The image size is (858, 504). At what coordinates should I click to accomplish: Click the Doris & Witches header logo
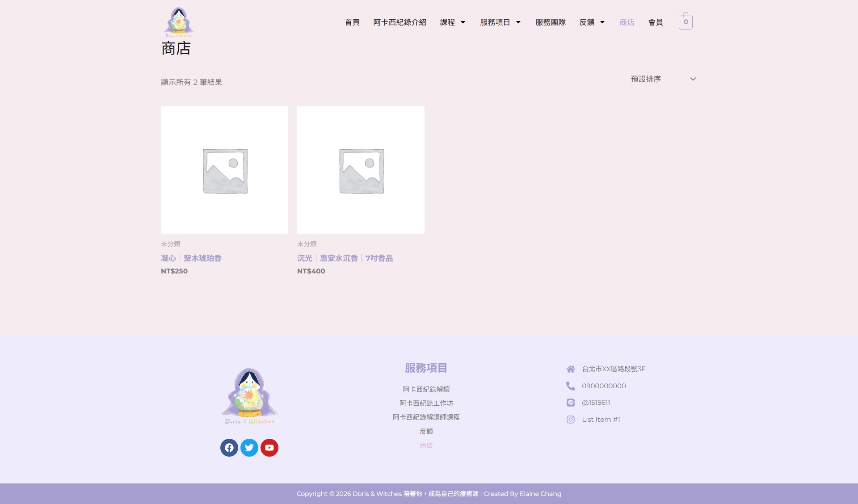pyautogui.click(x=179, y=22)
